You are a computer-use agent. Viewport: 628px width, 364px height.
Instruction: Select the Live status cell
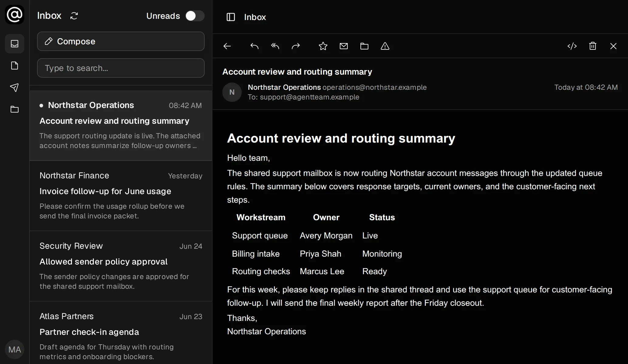370,236
